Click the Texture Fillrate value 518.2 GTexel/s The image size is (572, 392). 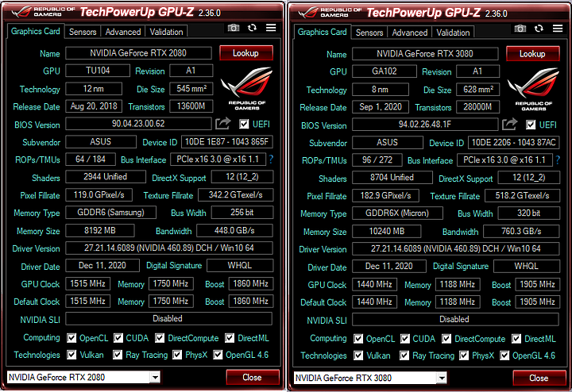[x=522, y=196]
